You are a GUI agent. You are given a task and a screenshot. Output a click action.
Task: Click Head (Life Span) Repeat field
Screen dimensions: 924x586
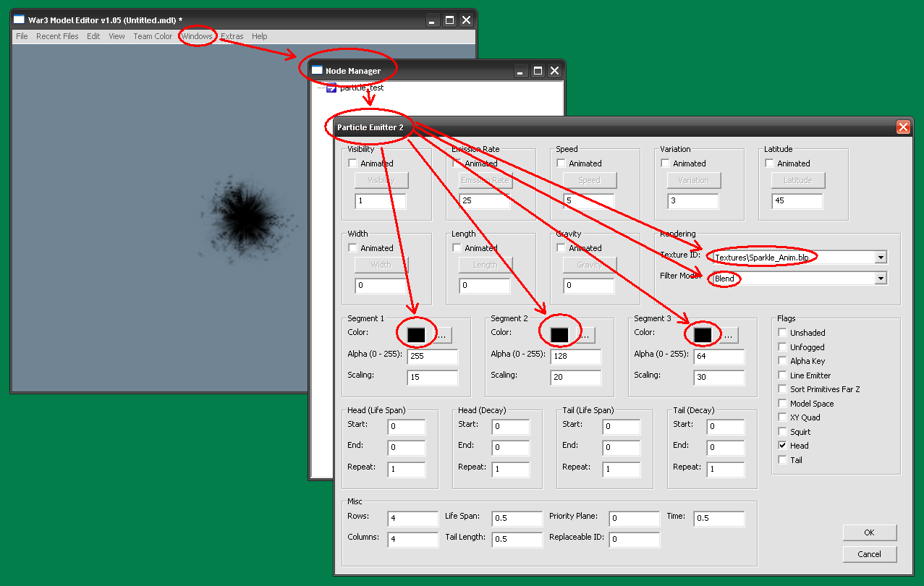[407, 470]
